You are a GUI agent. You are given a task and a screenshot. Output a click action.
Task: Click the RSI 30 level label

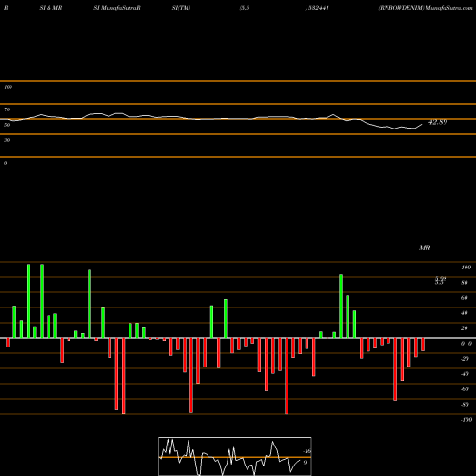click(x=7, y=140)
